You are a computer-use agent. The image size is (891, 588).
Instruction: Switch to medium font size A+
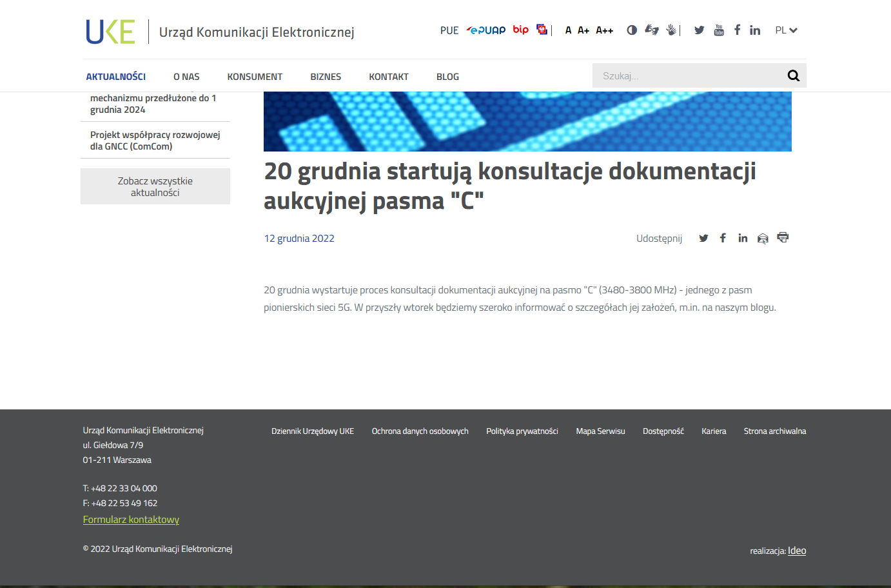(x=583, y=30)
